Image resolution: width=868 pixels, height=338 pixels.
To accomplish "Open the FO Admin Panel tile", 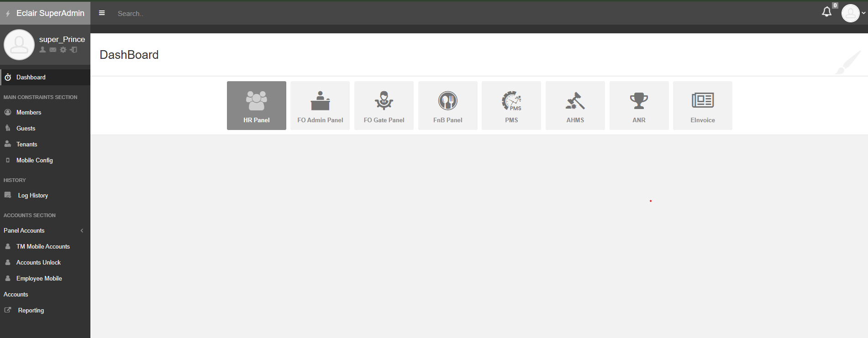I will point(320,105).
